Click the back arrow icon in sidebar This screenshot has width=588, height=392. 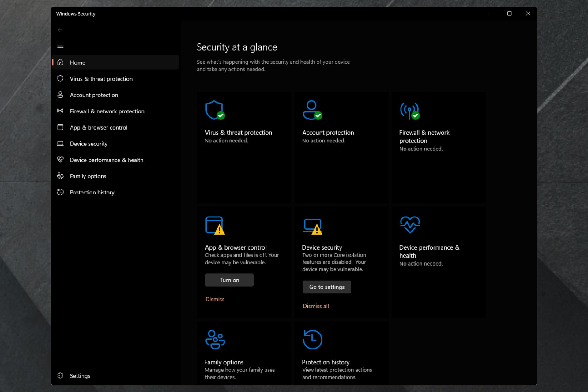[x=60, y=30]
